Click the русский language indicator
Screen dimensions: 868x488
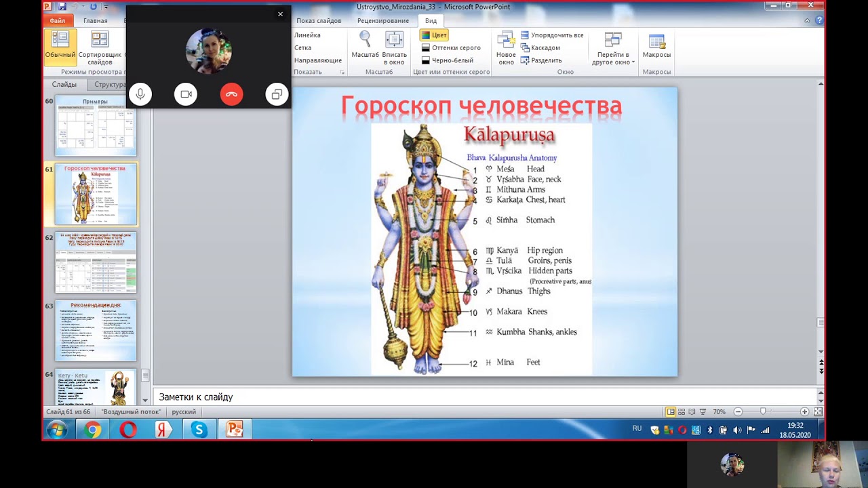184,411
